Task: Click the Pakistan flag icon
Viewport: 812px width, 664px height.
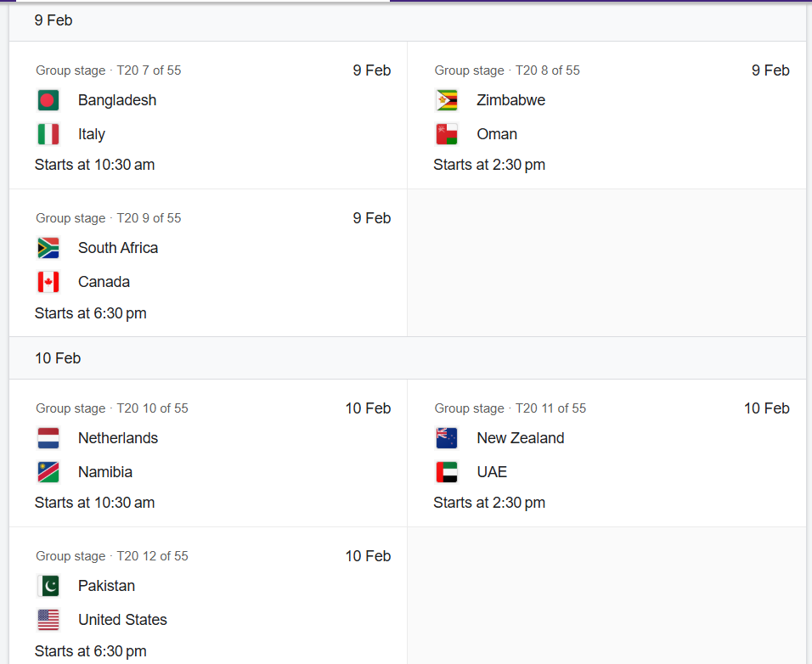Action: click(48, 586)
